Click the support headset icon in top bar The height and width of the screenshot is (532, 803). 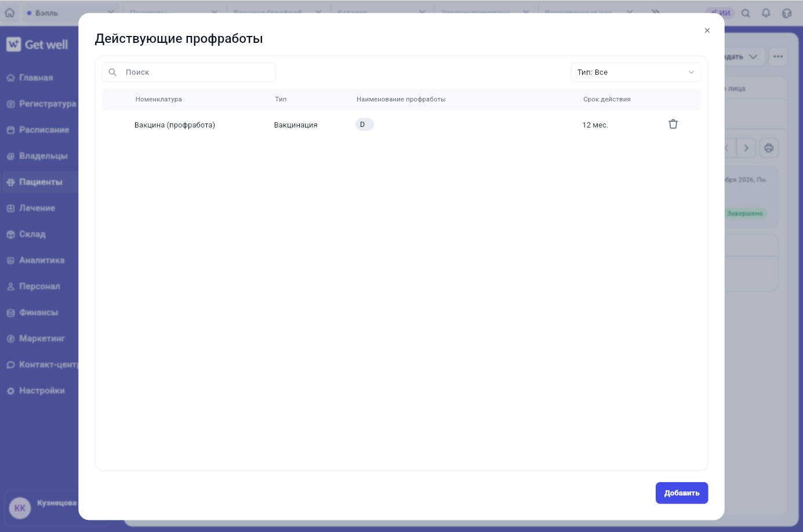pyautogui.click(x=787, y=13)
